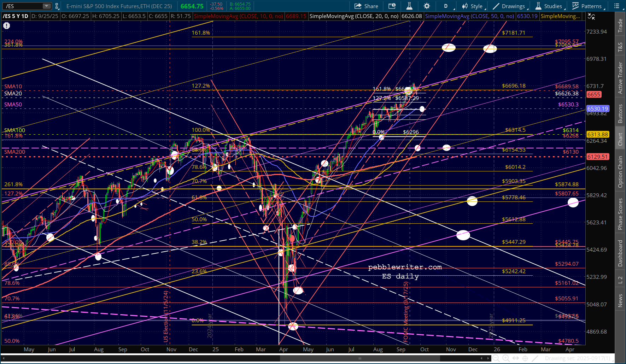Click the scroll-left arrow on the time scrollbar
The image size is (626, 364).
click(x=481, y=358)
